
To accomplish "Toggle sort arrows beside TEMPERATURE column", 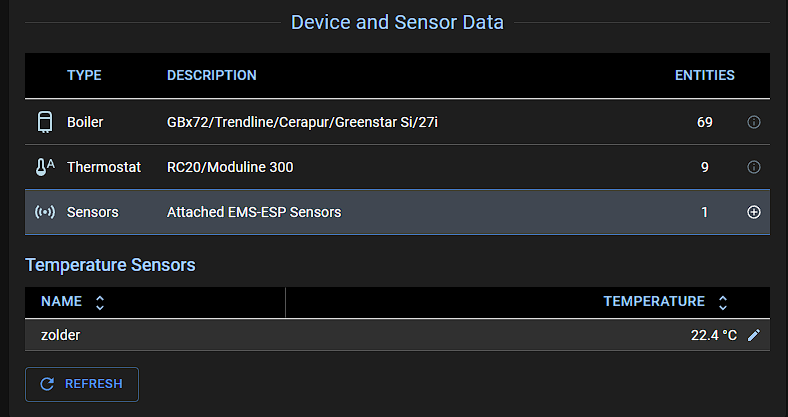I will click(x=723, y=302).
